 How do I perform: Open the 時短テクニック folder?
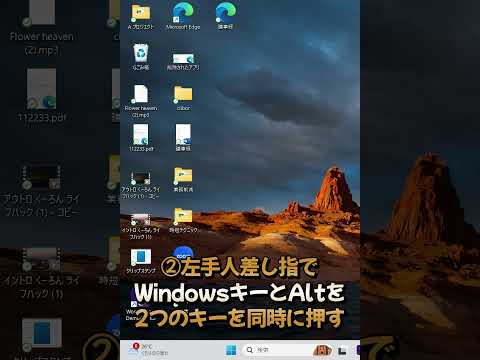point(183,220)
